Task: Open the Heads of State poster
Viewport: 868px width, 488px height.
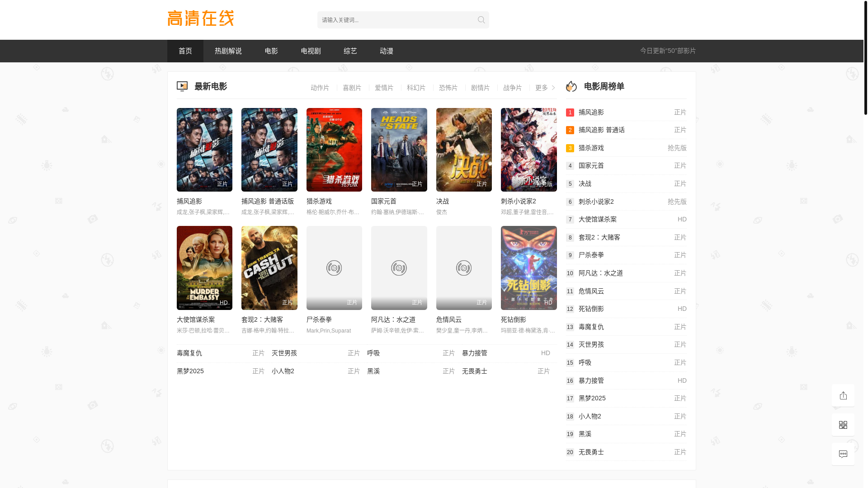Action: pyautogui.click(x=399, y=150)
